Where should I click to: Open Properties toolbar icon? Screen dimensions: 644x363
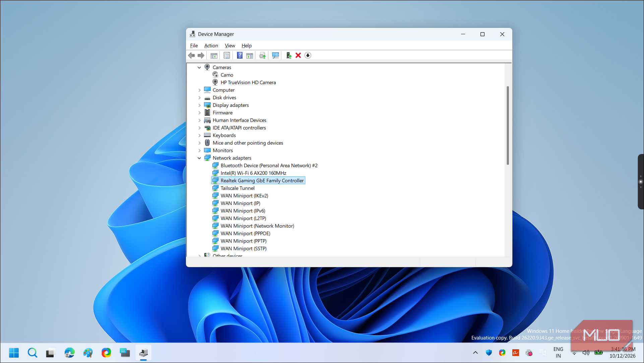[x=227, y=56]
